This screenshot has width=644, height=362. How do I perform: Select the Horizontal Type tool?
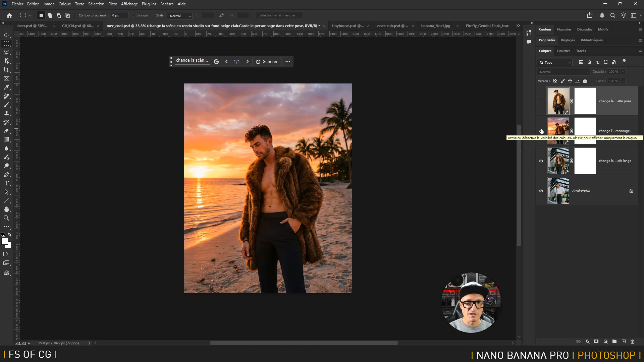pyautogui.click(x=6, y=183)
